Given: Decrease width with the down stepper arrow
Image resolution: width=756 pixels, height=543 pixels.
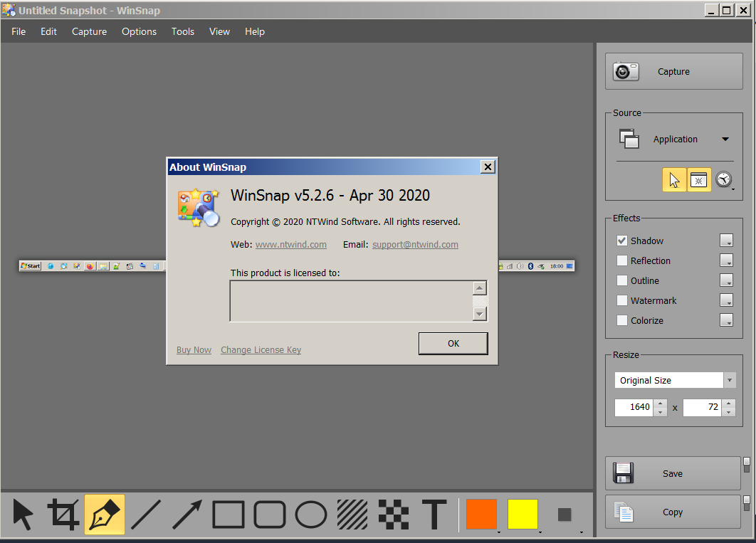Looking at the screenshot, I should pos(661,412).
